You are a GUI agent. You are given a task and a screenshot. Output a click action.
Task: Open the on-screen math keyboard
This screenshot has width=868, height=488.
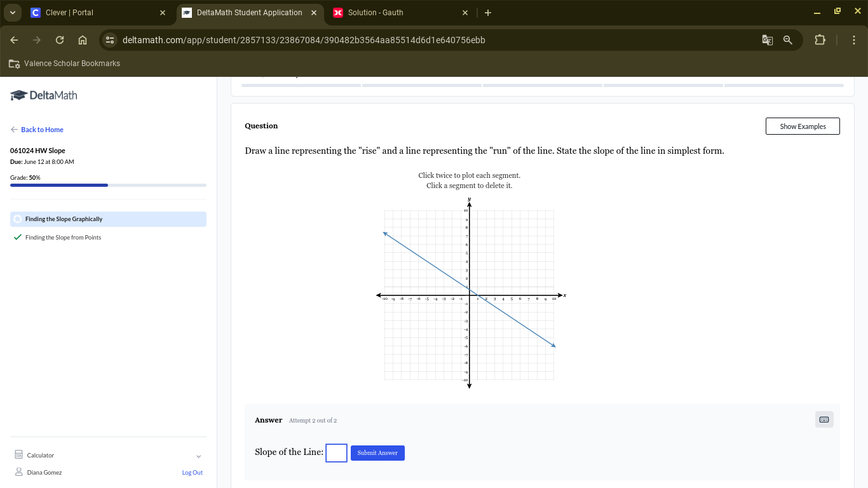(824, 419)
